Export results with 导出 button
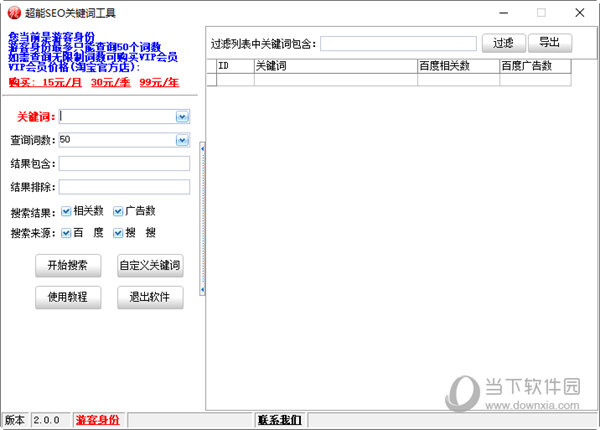The height and width of the screenshot is (430, 600). (550, 43)
